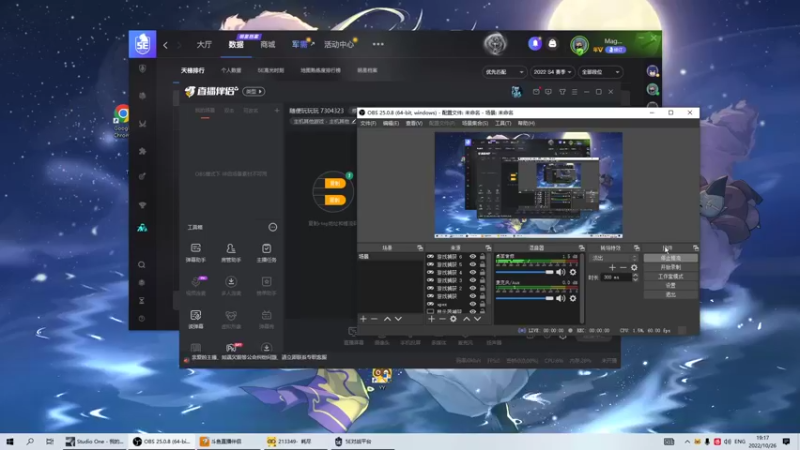The image size is (800, 450).
Task: Open the 淡出 transition dropdown in OBS
Action: [614, 258]
